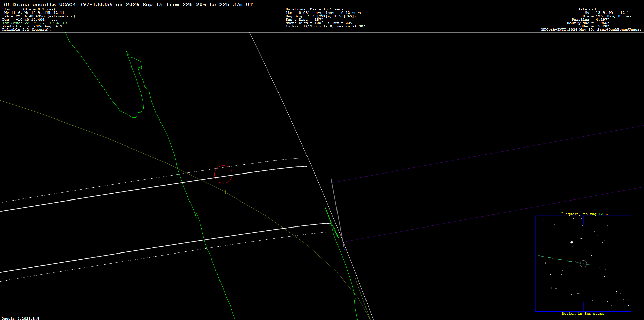Click the asteroid 'Mv = 12.9; Mr = 12.1' line
Image resolution: width=644 pixels, height=320 pixels.
607,13
